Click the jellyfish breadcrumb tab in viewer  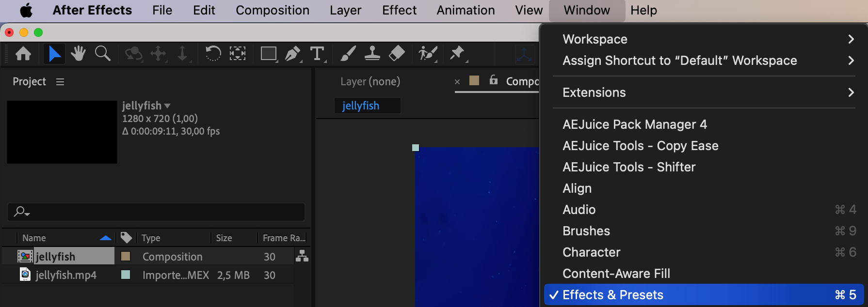pos(367,106)
